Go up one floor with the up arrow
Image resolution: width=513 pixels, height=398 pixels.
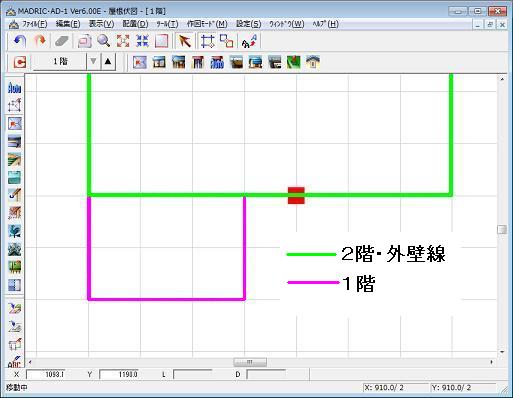[108, 62]
